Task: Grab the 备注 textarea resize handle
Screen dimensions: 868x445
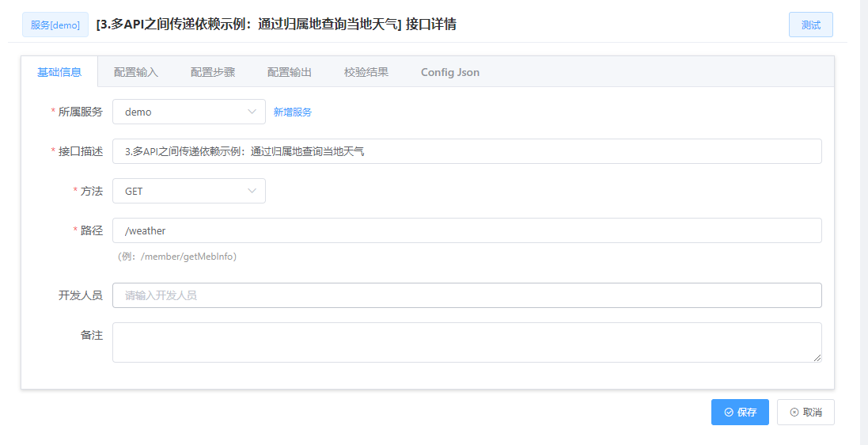Action: click(817, 359)
